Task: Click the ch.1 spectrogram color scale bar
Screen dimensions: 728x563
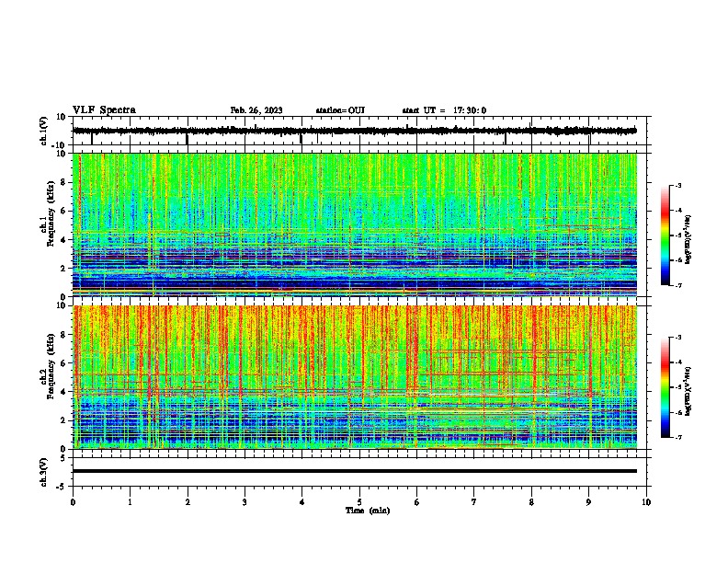Action: 665,236
